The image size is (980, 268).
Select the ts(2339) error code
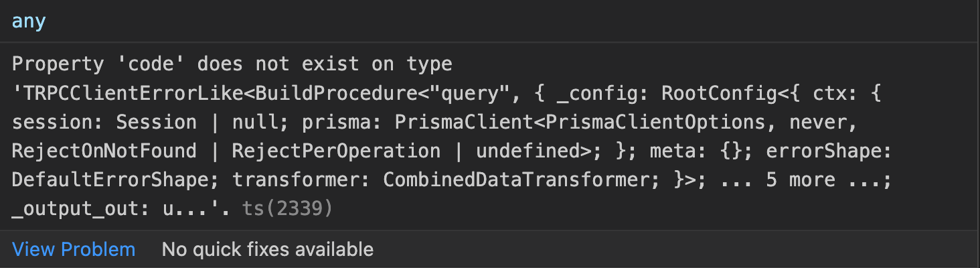pos(287,210)
